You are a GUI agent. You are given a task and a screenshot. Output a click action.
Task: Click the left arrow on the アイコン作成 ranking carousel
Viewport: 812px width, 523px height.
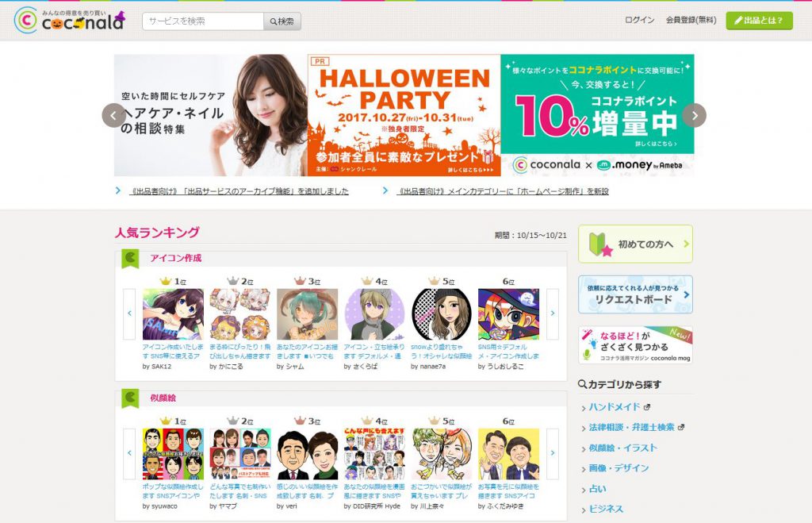click(128, 313)
